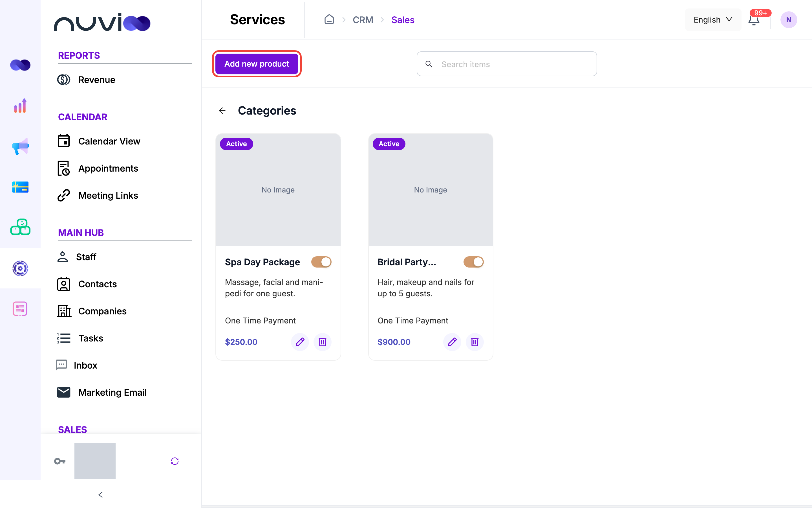The width and height of the screenshot is (812, 508).
Task: Click the $250.00 price text
Action: 241,342
